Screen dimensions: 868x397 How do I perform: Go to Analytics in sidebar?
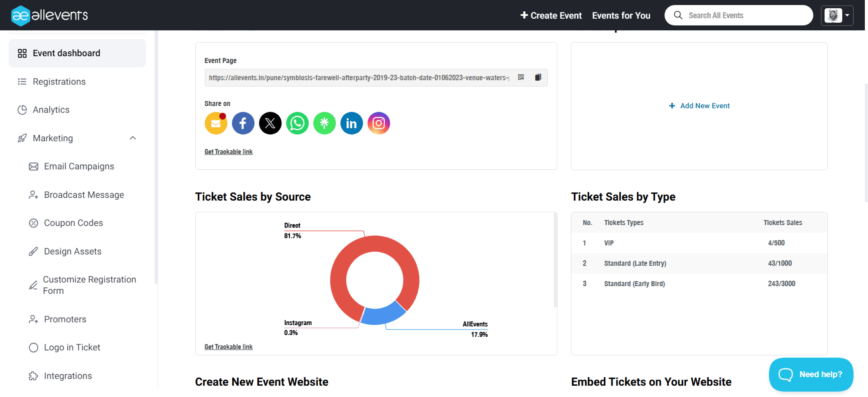click(51, 110)
